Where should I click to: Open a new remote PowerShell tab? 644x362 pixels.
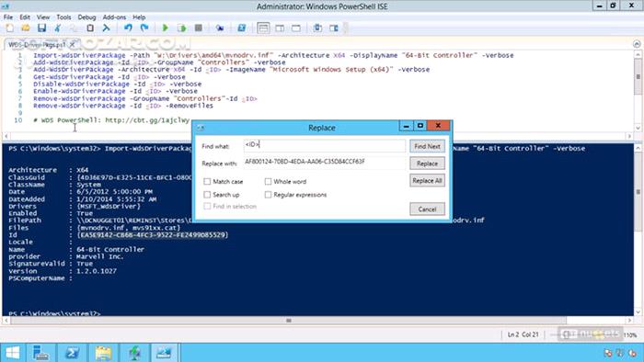[x=220, y=28]
